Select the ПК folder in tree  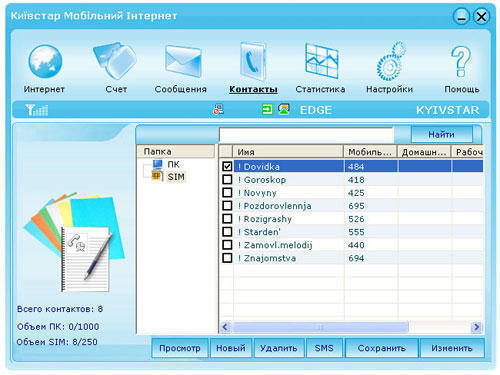[x=173, y=164]
